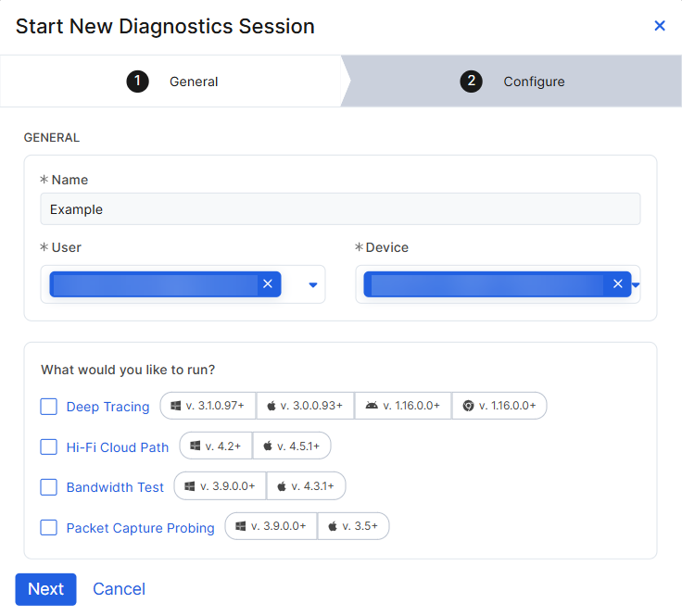Select the Packet Capture Probing checkbox

coord(49,527)
